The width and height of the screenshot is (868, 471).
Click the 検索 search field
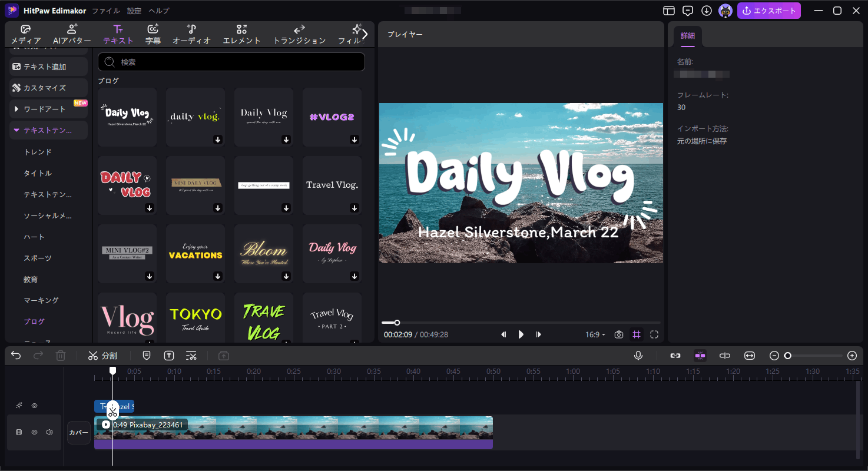231,62
